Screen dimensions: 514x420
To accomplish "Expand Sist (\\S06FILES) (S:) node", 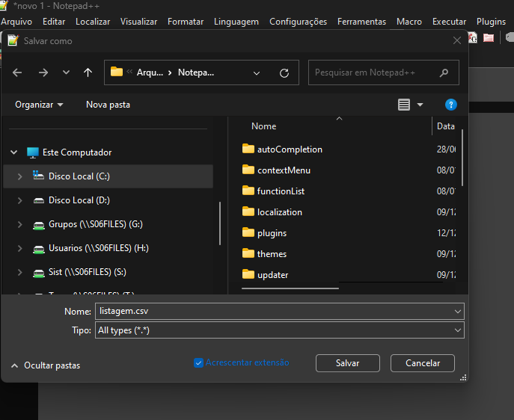I will (x=19, y=272).
